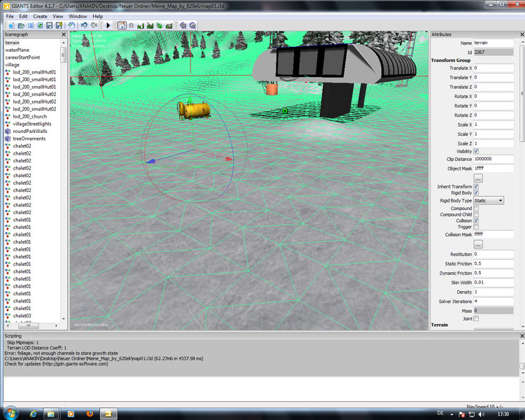
Task: Toggle the Rigid Body checkbox
Action: pos(476,193)
